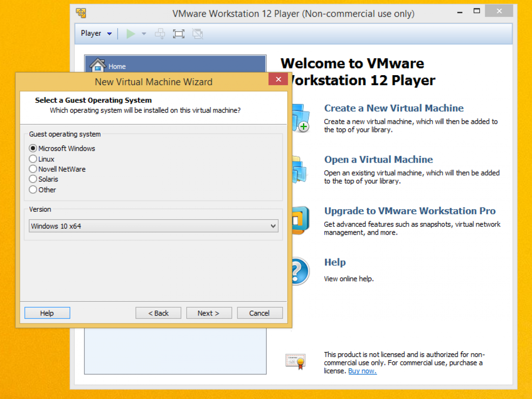Select the Linux radio button
The width and height of the screenshot is (532, 399).
pos(33,159)
